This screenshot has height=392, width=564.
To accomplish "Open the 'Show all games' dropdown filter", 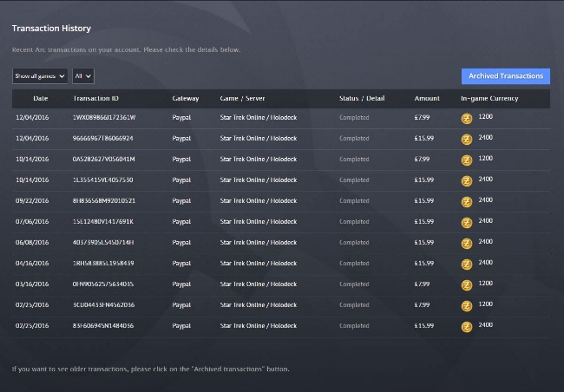I will click(40, 76).
